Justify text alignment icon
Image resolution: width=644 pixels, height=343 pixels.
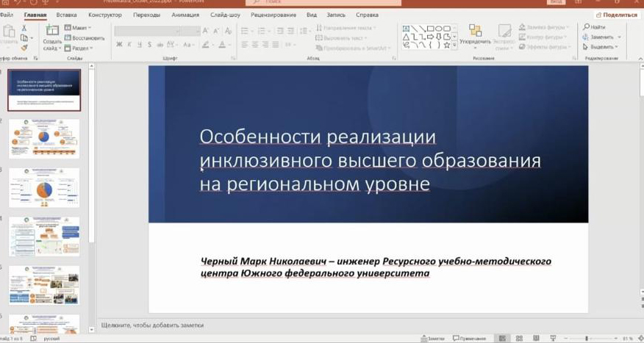click(276, 44)
